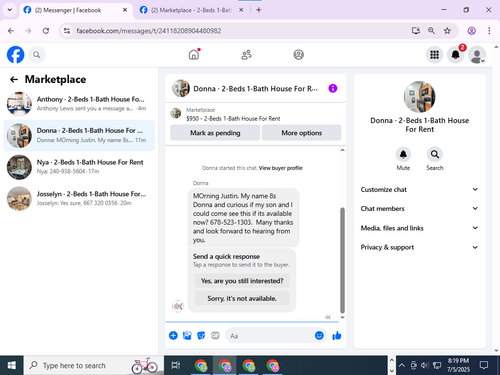Go to the Home feed icon
Screen dimensions: 500x375
(x=194, y=55)
